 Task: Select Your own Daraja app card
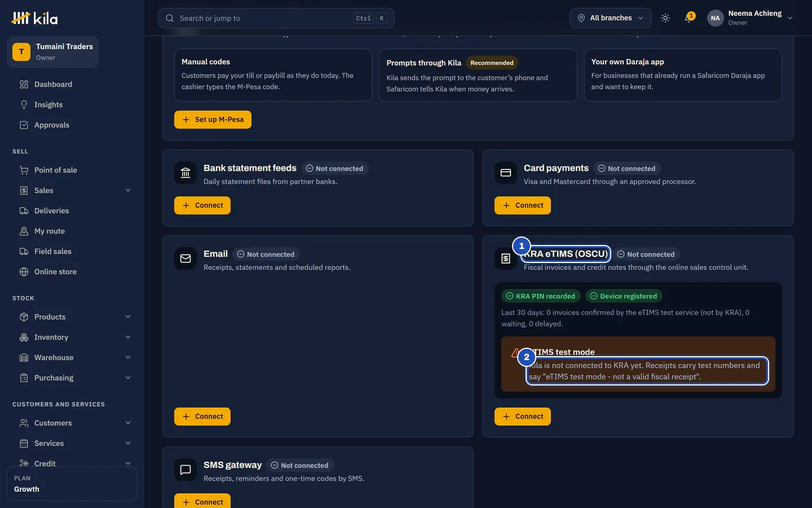pos(683,75)
